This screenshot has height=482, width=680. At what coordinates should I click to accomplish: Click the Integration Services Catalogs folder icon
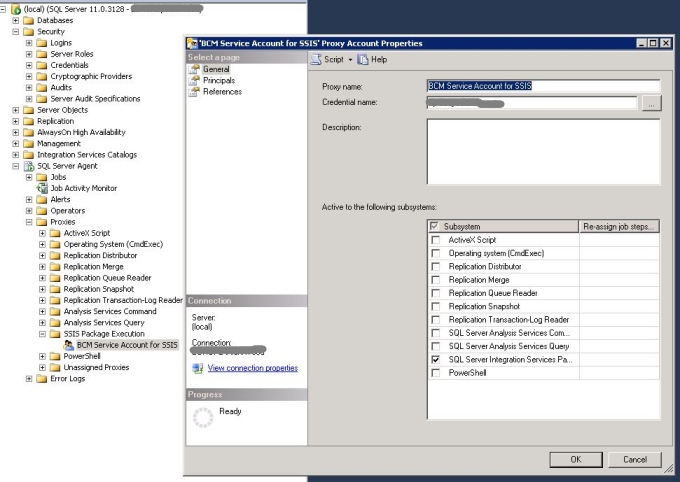coord(29,154)
